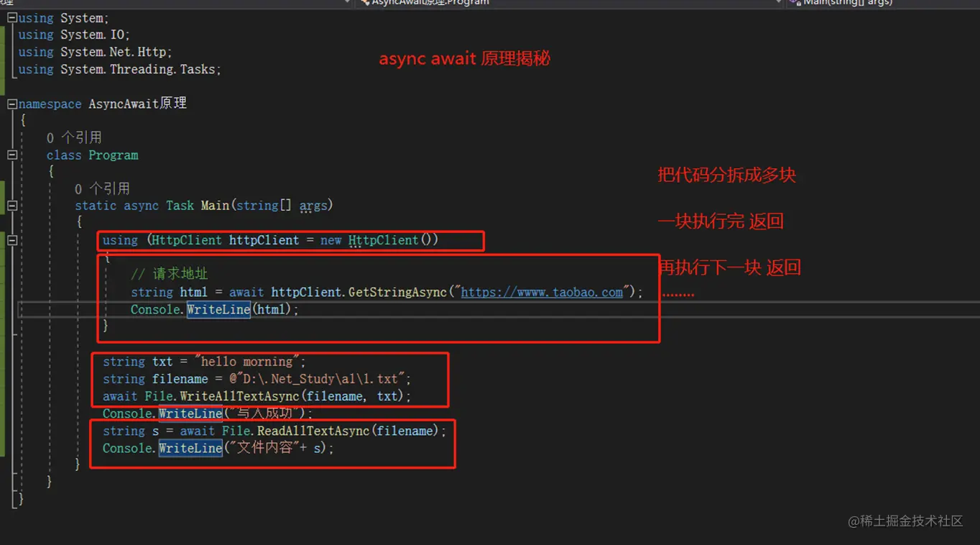Screen dimensions: 980x545
Task: Click the Main method name
Action: [215, 206]
